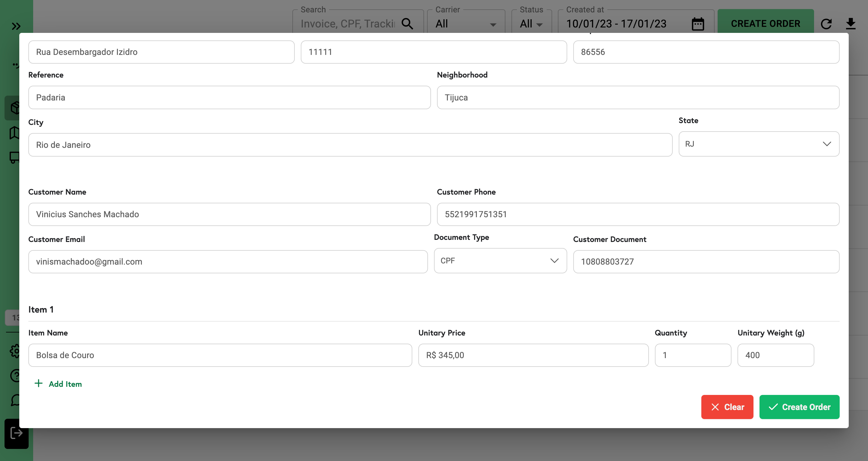Open the Document Type CPF dropdown

pos(500,261)
